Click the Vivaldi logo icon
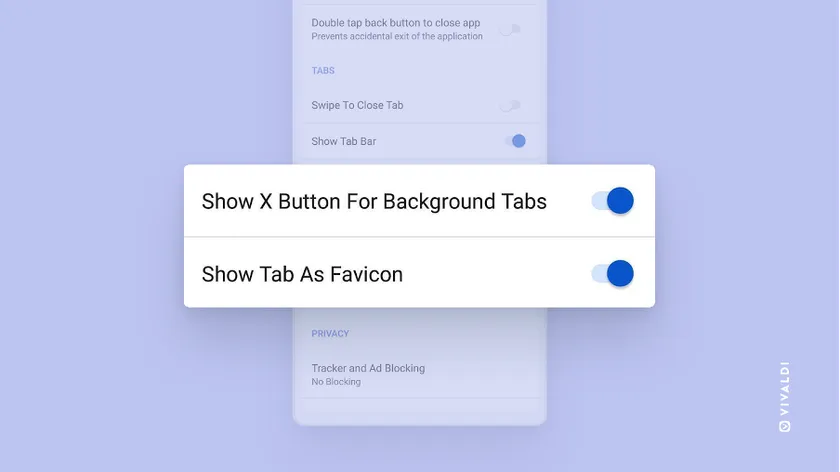 tap(785, 426)
